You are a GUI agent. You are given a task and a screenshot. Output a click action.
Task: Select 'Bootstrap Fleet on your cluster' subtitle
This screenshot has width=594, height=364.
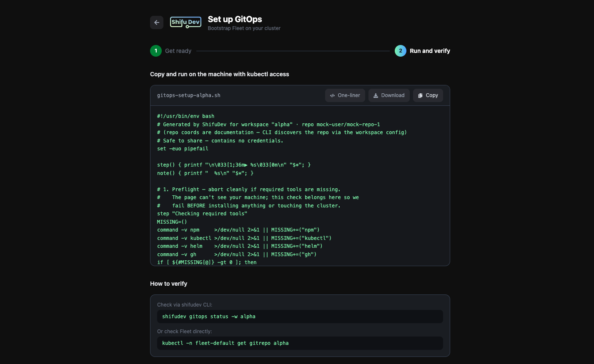click(x=244, y=28)
